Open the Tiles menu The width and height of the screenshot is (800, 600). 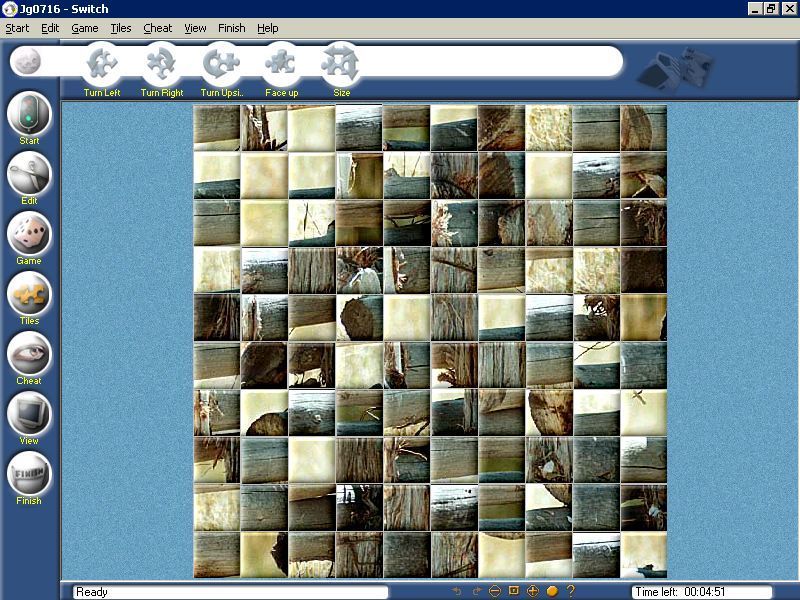pos(120,28)
